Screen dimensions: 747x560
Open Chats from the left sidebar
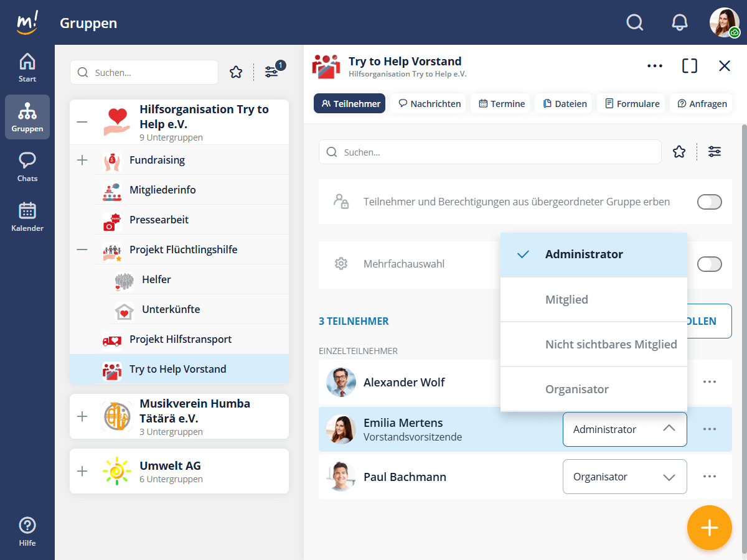(x=27, y=167)
